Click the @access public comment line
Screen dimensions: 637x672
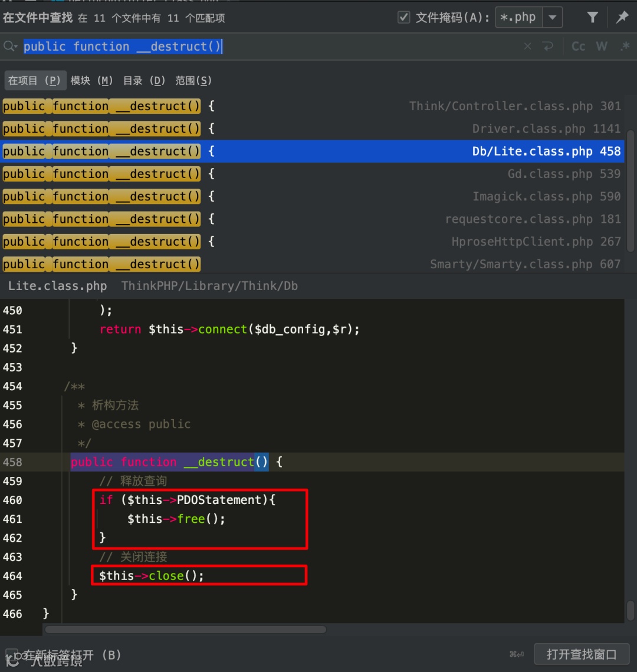coord(134,424)
